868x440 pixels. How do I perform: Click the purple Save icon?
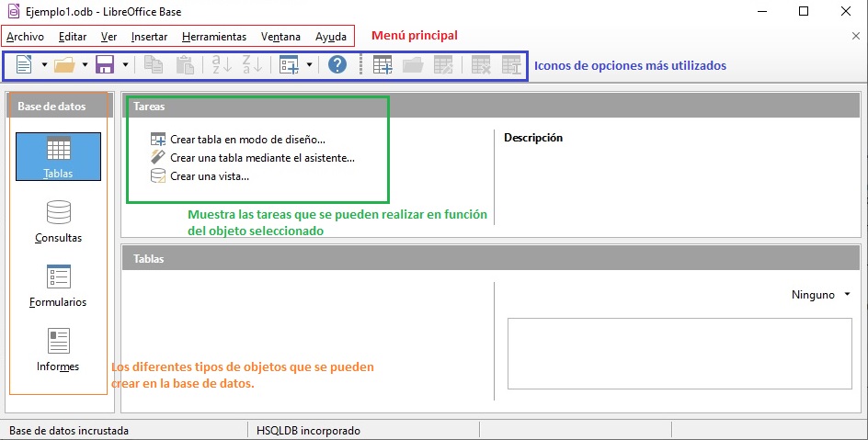(x=105, y=64)
